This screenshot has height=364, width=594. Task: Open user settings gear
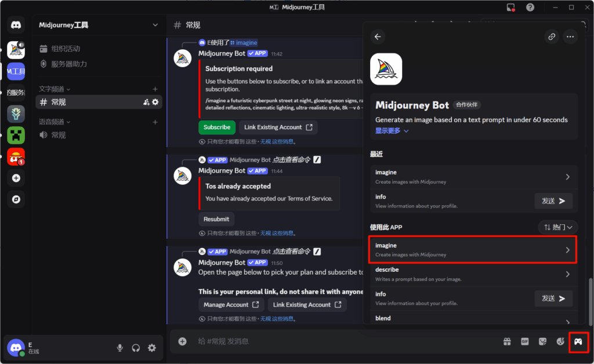click(152, 348)
